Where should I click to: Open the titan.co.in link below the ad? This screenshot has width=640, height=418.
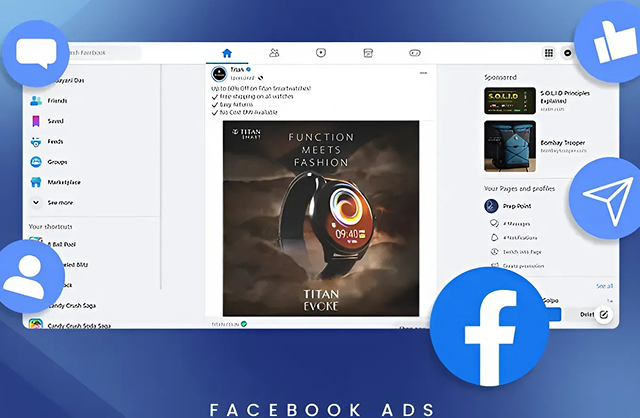[225, 324]
